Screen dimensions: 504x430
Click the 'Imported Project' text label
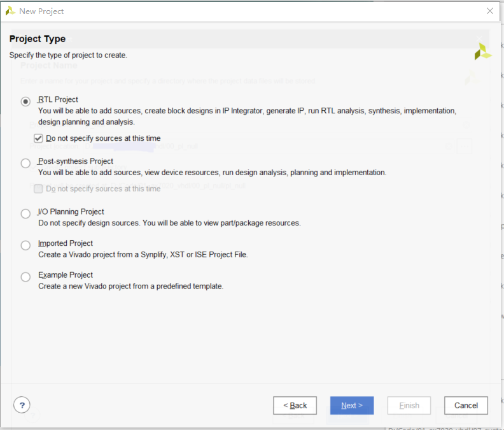(x=66, y=243)
